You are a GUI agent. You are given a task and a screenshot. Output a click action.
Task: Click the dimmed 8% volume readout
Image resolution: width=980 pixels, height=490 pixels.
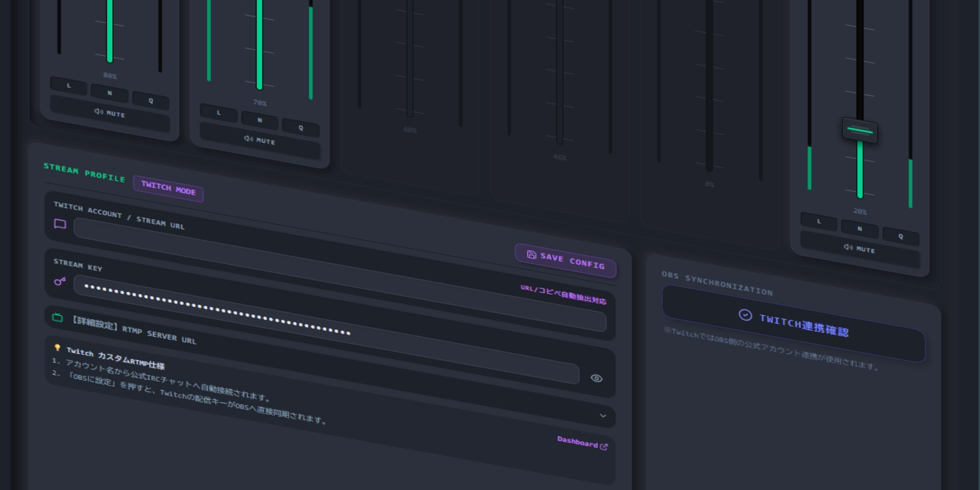tap(710, 184)
